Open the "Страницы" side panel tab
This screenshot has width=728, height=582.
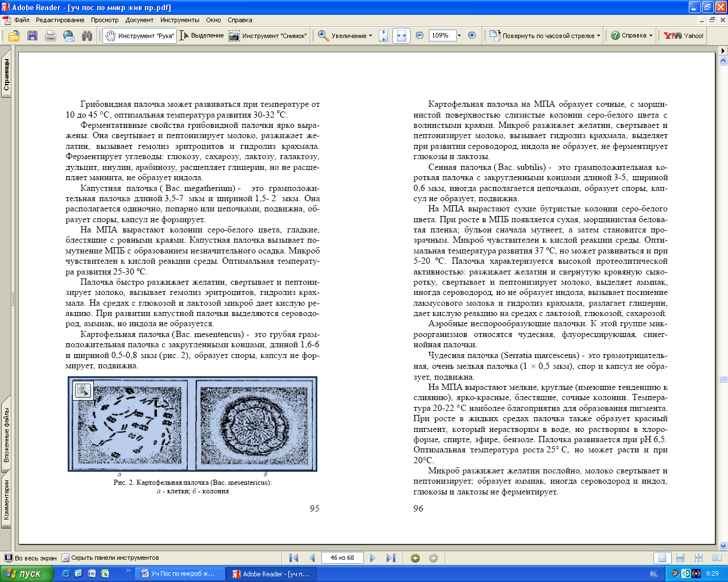pyautogui.click(x=6, y=75)
